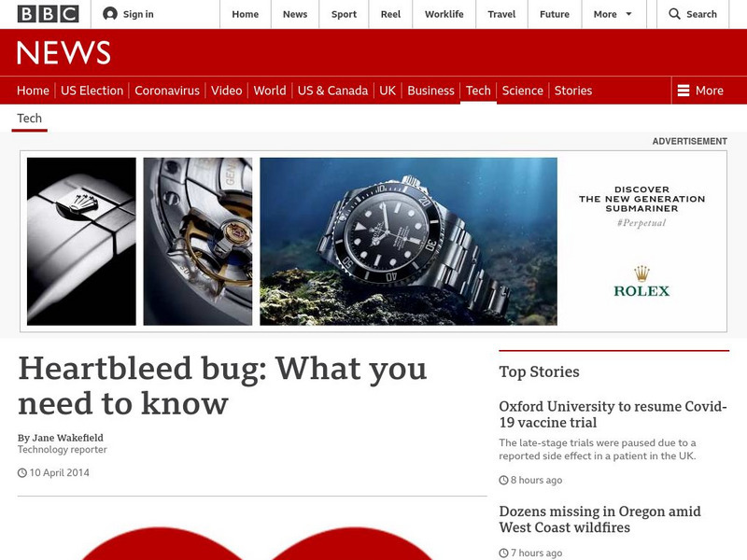Select the Science tab in news nav
This screenshot has width=747, height=560.
pos(523,91)
